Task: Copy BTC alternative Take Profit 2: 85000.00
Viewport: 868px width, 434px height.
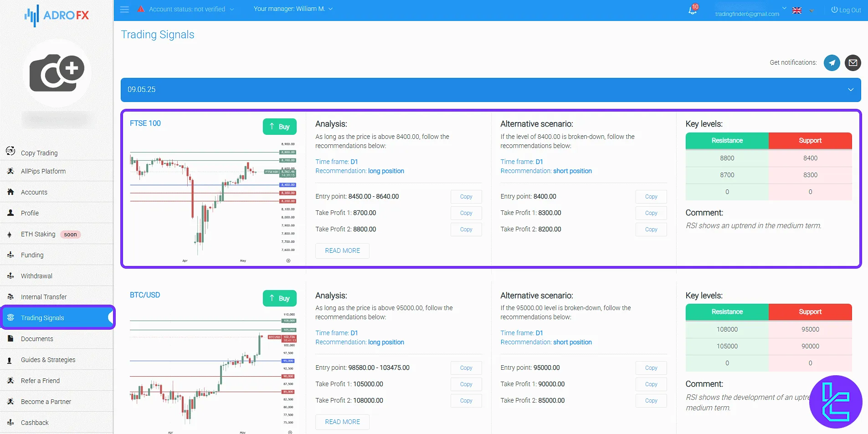Action: pyautogui.click(x=651, y=401)
